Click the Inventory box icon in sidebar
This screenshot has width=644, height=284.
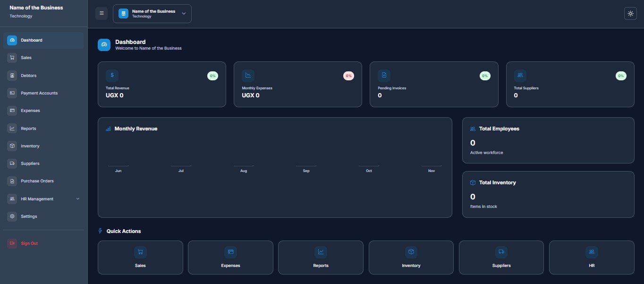(x=12, y=146)
